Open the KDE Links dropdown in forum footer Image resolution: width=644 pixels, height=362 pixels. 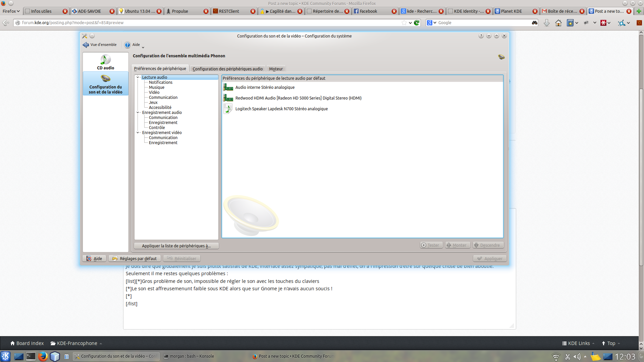[x=578, y=343]
